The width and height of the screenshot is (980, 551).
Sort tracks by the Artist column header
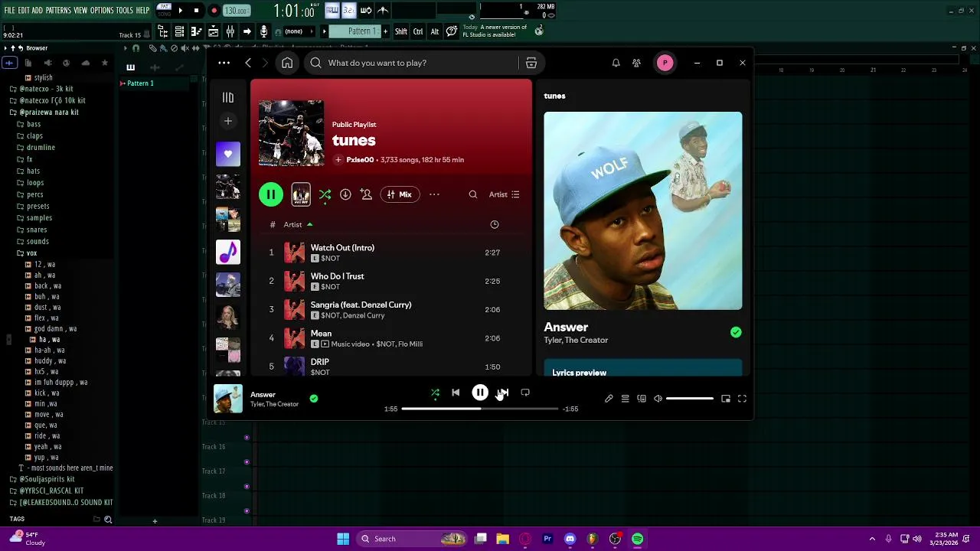(293, 224)
